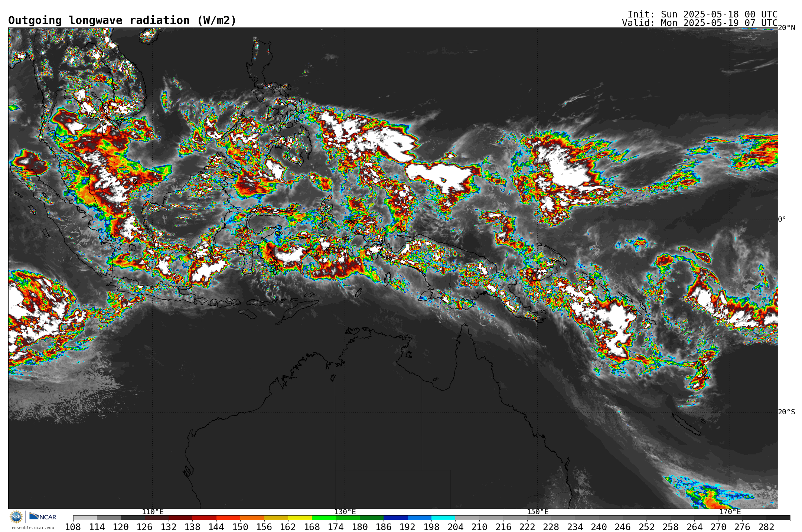Click the 0° equator latitude label
Viewport: 802px width, 532px height.
(782, 219)
